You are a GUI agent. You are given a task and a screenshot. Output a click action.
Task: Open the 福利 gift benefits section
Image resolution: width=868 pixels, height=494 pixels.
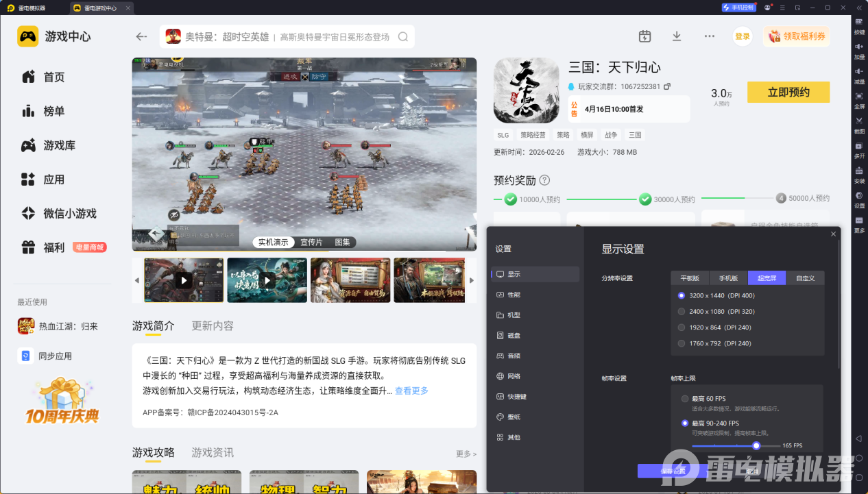click(44, 247)
